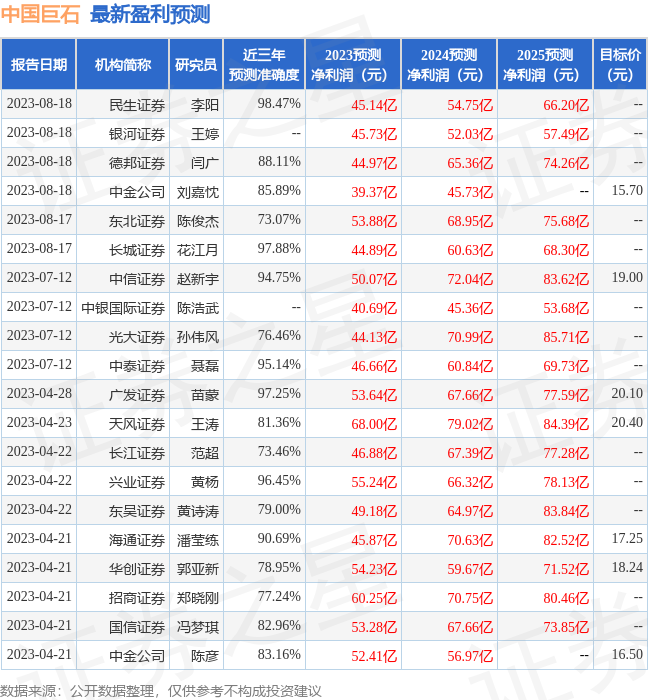Click researcher name 陈彦
The image size is (648, 700).
[x=205, y=656]
